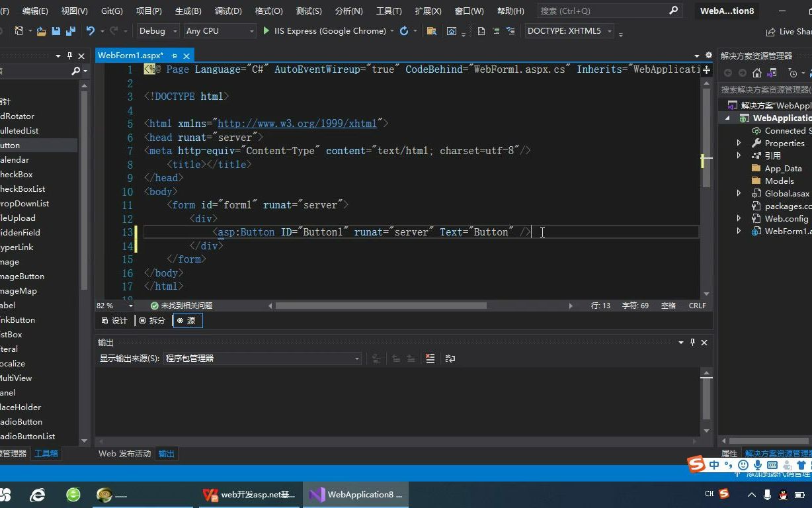Expand the 引用 node in Solution Explorer
This screenshot has height=508, width=812.
point(739,155)
